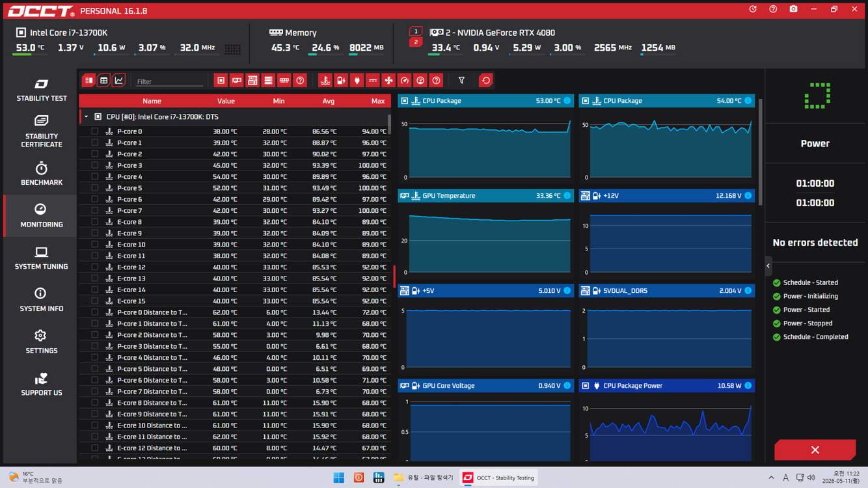
Task: Click the funnel filter icon
Action: (x=461, y=81)
